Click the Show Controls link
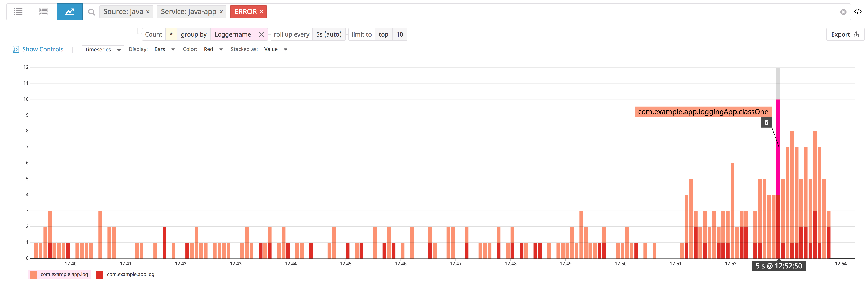The height and width of the screenshot is (296, 868). pyautogui.click(x=42, y=49)
